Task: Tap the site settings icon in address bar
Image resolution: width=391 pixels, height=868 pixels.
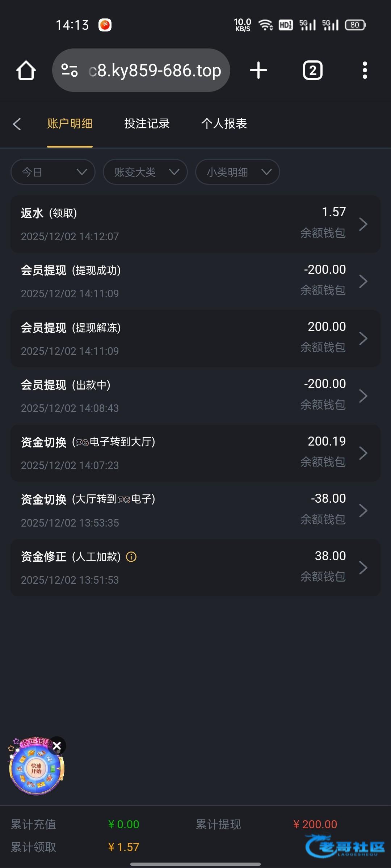Action: point(69,70)
